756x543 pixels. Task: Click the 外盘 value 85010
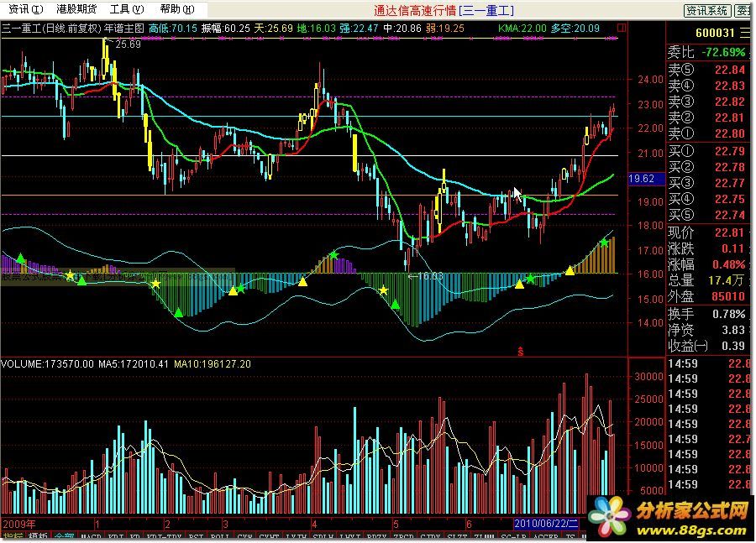728,296
